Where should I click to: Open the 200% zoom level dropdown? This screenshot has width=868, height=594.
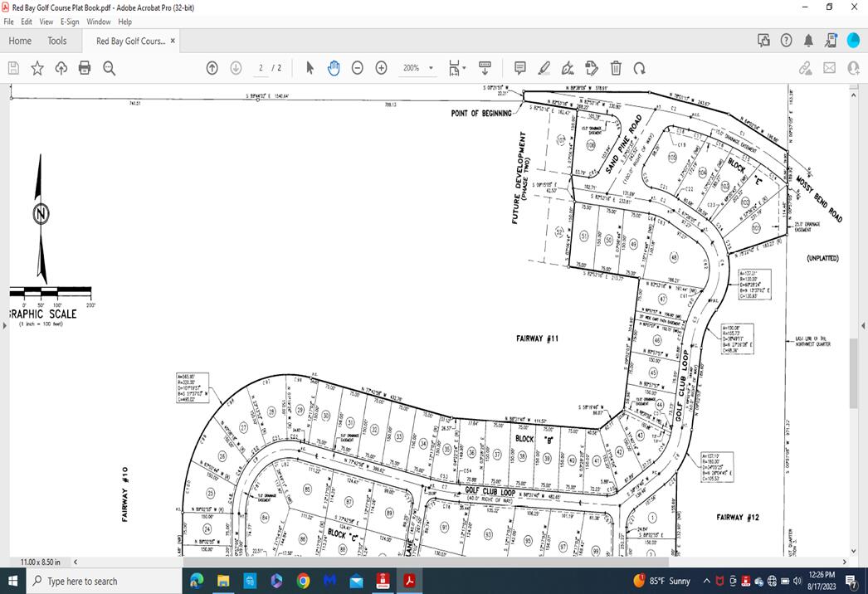coord(418,68)
